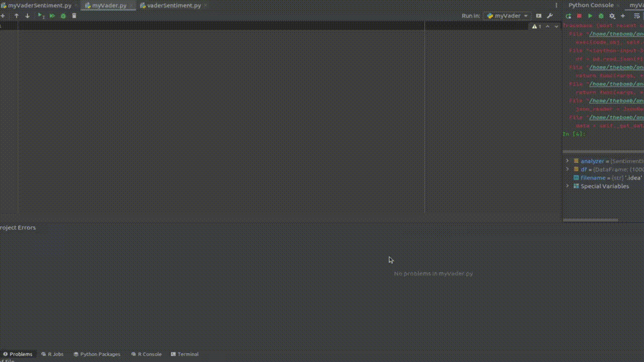Open the Problems tool window tab

18,354
